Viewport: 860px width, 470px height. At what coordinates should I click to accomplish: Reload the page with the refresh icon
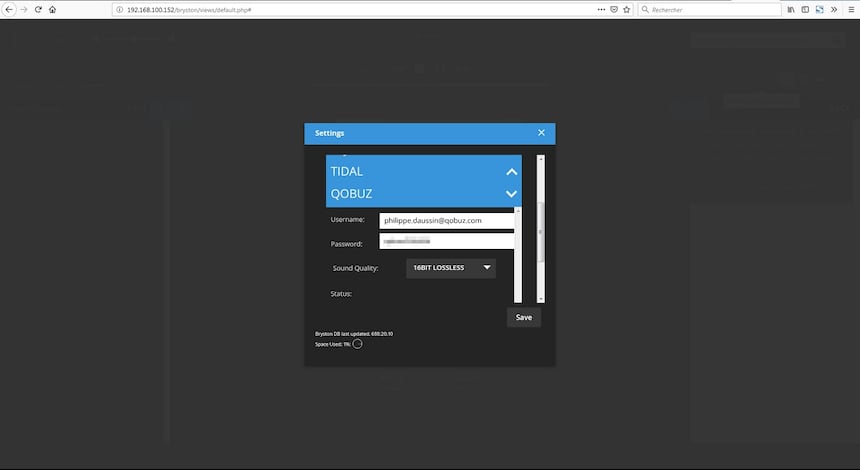38,9
